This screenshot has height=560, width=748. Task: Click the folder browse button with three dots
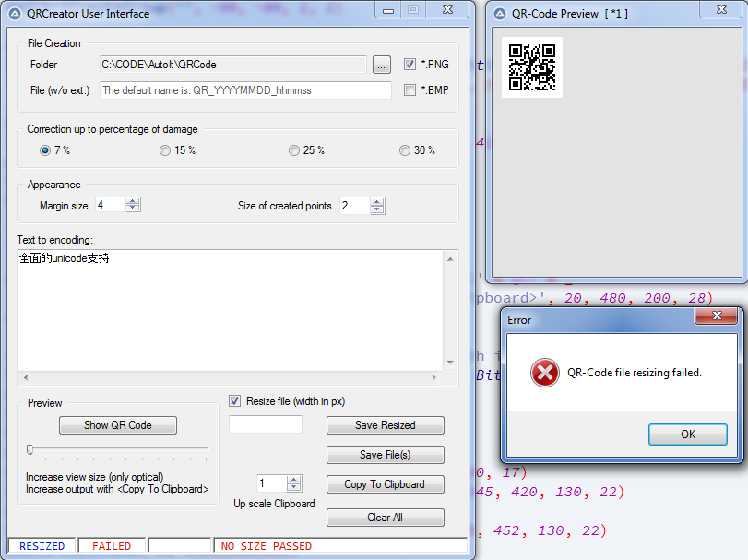point(382,65)
